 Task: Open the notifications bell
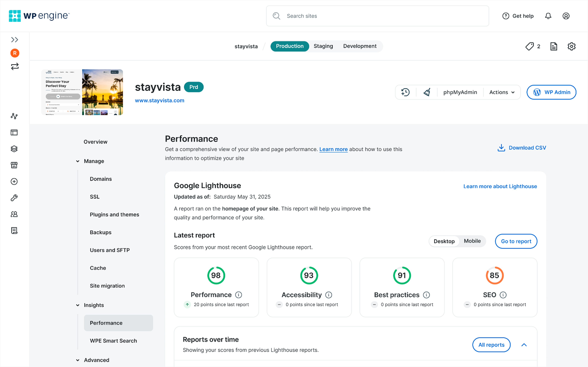[548, 16]
